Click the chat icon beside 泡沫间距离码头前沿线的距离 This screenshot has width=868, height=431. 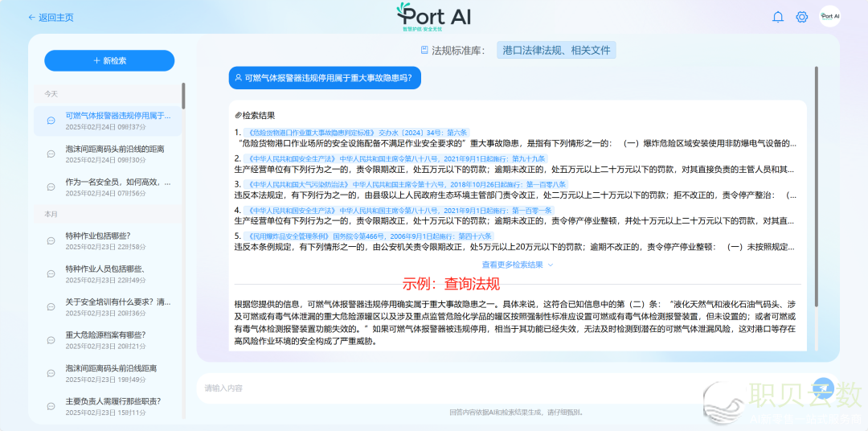pos(51,154)
